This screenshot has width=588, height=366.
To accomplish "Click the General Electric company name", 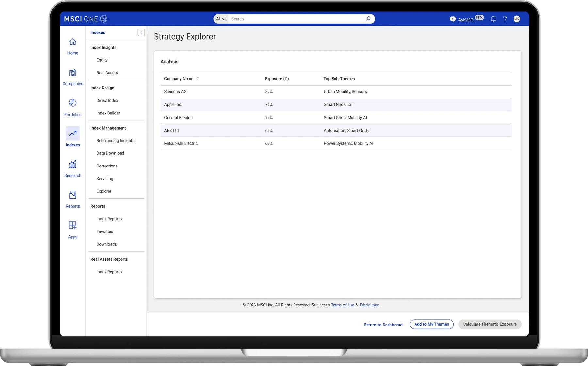I will tap(178, 118).
